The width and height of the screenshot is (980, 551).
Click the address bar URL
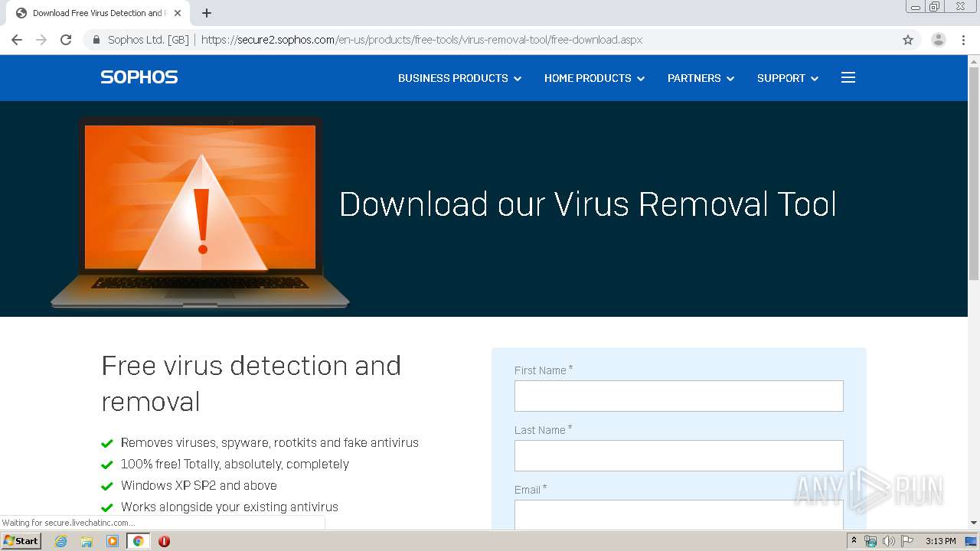pyautogui.click(x=422, y=40)
